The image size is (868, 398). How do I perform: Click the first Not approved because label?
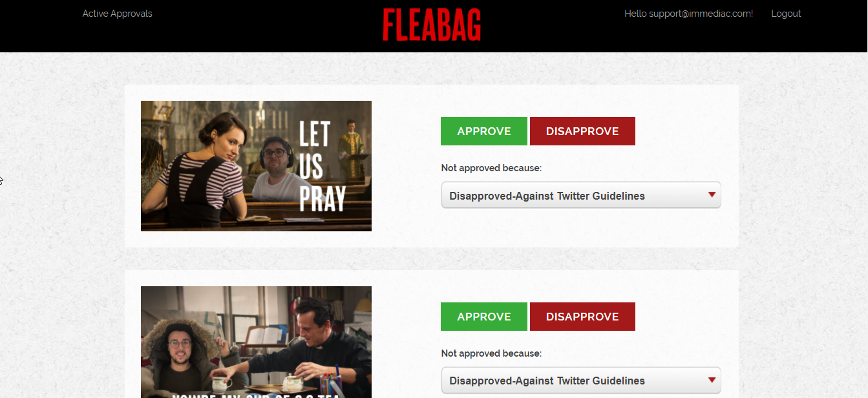(x=491, y=168)
